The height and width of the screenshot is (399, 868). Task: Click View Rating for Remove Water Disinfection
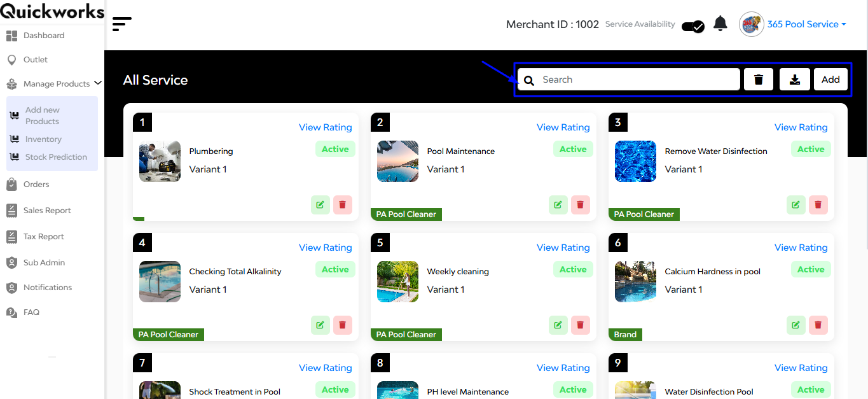click(801, 127)
